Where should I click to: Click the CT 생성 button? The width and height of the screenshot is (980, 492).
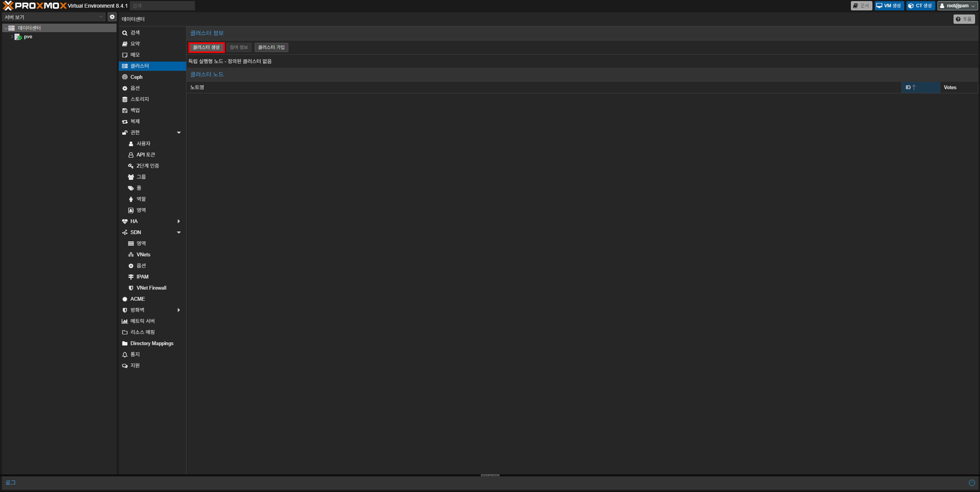point(920,6)
